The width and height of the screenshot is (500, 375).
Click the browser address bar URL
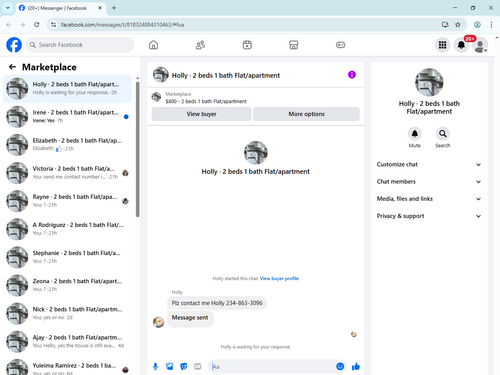122,25
